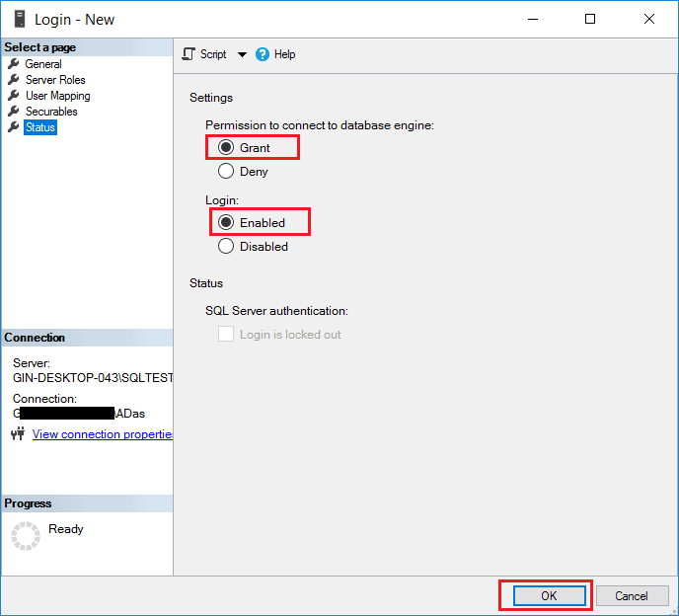The image size is (679, 616).
Task: Expand the Script dropdown arrow
Action: pyautogui.click(x=242, y=54)
